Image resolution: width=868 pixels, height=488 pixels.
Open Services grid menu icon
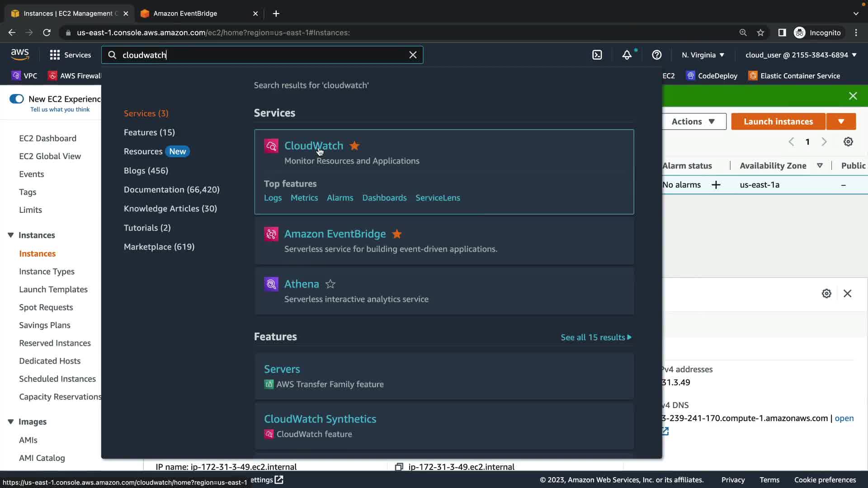[x=55, y=55]
